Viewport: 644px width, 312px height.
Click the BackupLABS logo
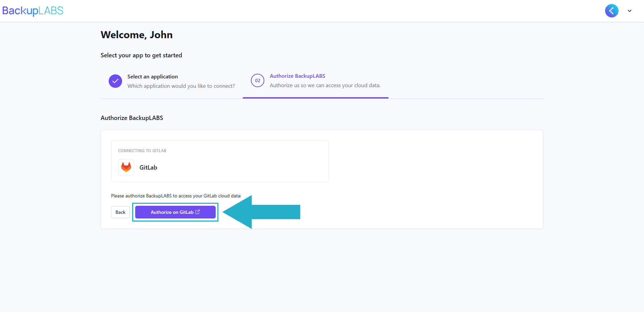[33, 11]
